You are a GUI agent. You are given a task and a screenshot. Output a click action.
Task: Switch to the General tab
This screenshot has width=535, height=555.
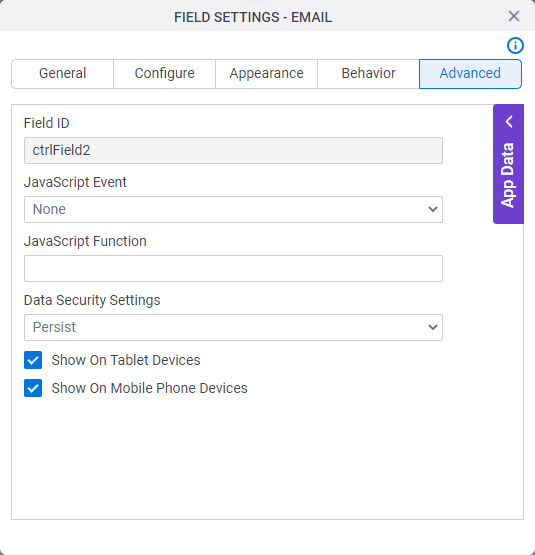coord(62,74)
